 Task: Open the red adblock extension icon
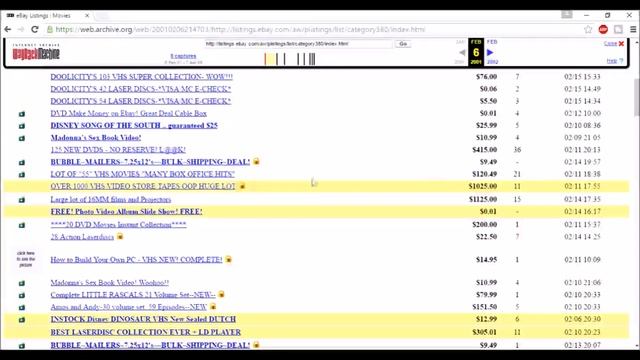(x=603, y=29)
